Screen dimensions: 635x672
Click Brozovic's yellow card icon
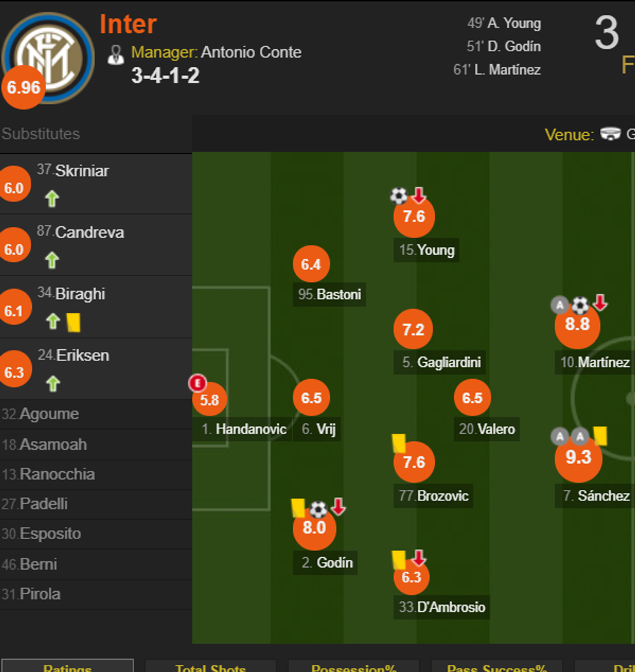point(399,443)
